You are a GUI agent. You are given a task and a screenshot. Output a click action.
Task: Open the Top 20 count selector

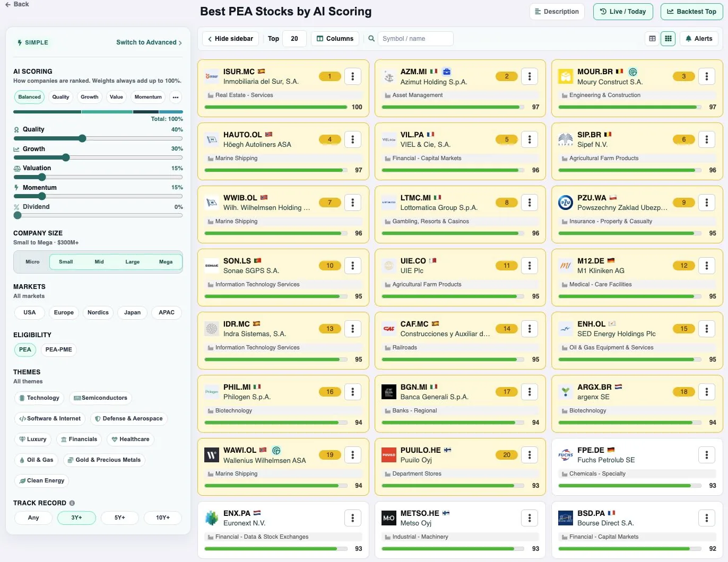click(x=294, y=39)
